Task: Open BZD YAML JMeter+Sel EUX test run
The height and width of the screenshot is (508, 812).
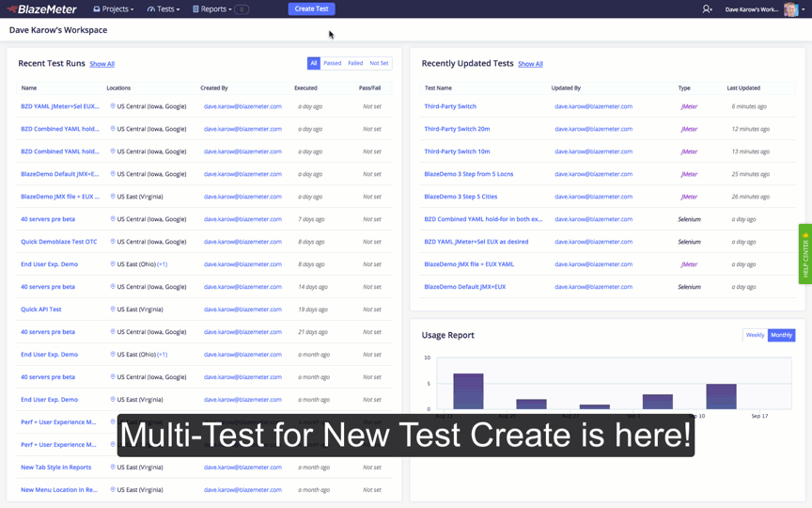Action: click(60, 106)
